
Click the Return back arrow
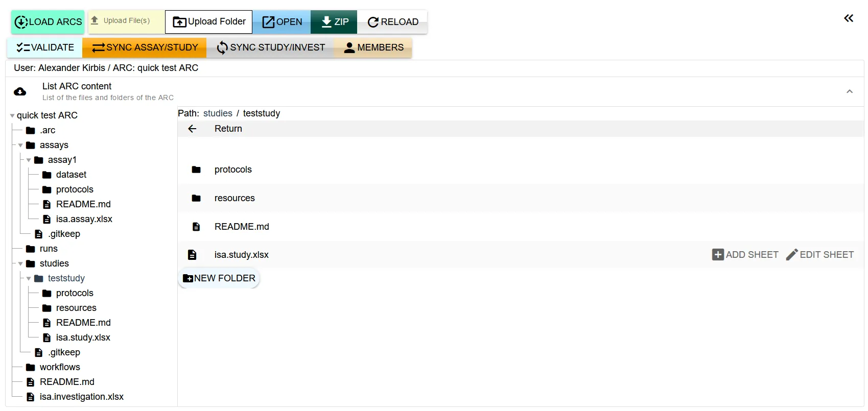click(192, 129)
